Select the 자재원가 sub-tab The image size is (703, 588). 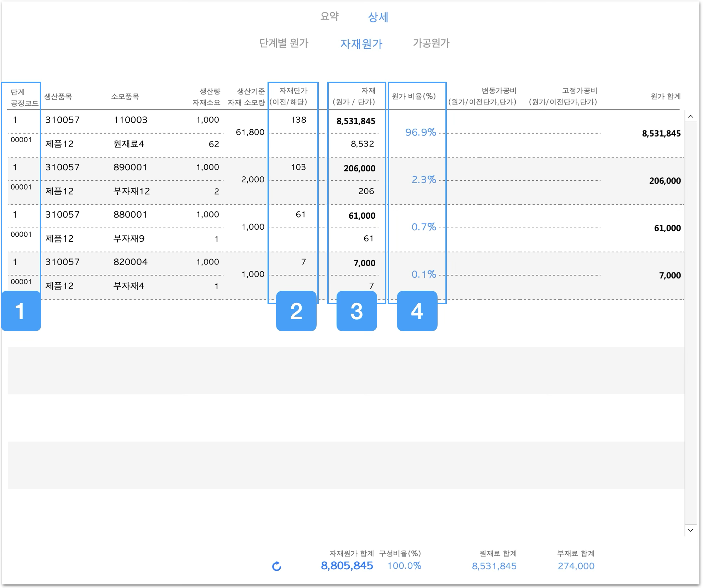point(361,44)
